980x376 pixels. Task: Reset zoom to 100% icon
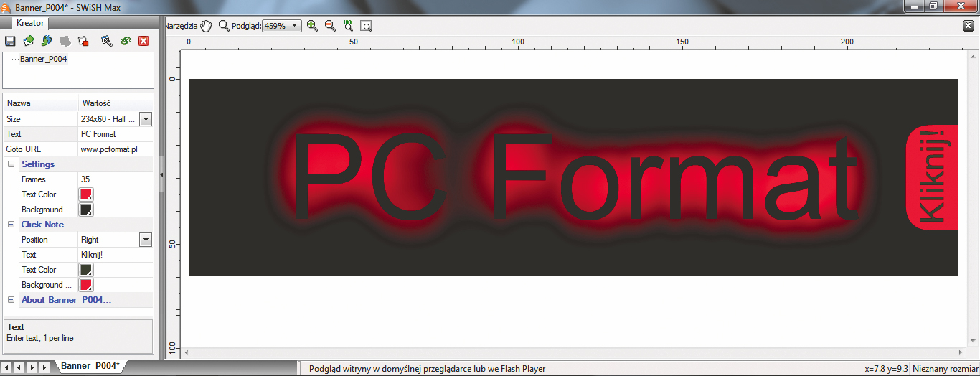point(348,26)
